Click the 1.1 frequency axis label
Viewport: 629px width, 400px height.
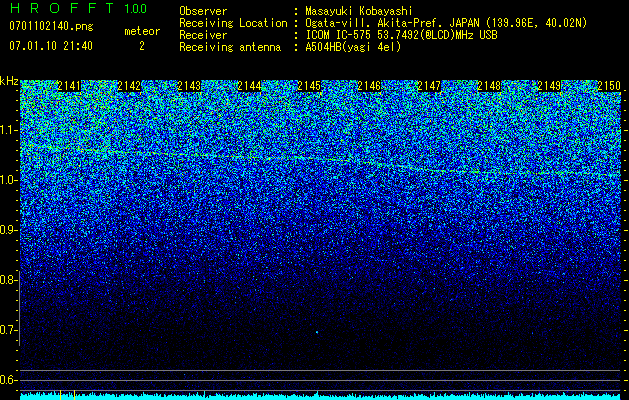tap(8, 130)
